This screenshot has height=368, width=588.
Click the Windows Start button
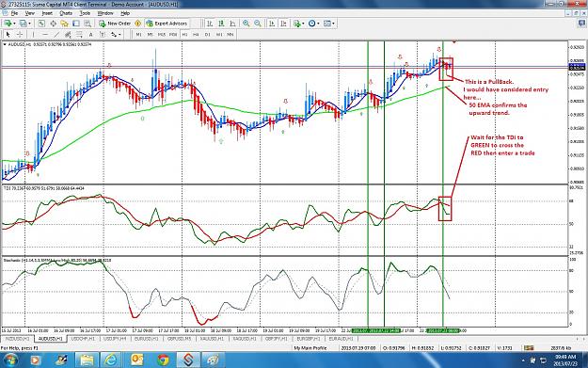10,360
